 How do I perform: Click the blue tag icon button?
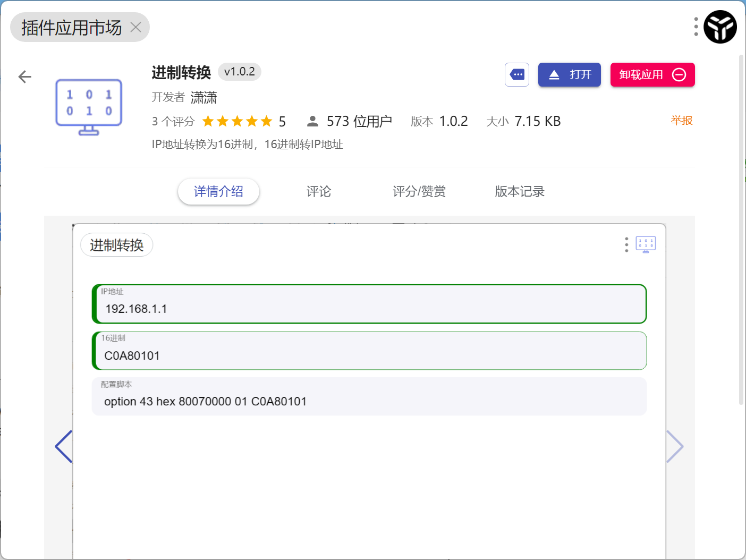pyautogui.click(x=516, y=75)
